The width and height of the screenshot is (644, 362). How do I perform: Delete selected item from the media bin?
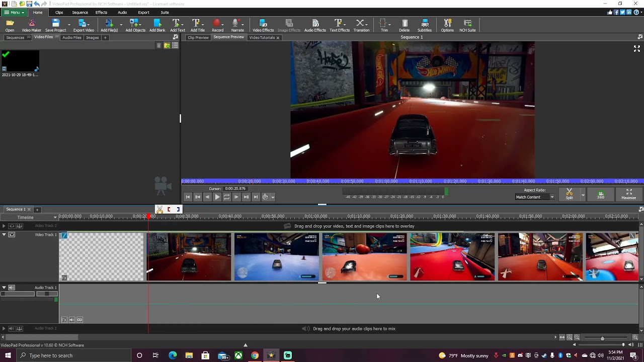click(x=158, y=45)
